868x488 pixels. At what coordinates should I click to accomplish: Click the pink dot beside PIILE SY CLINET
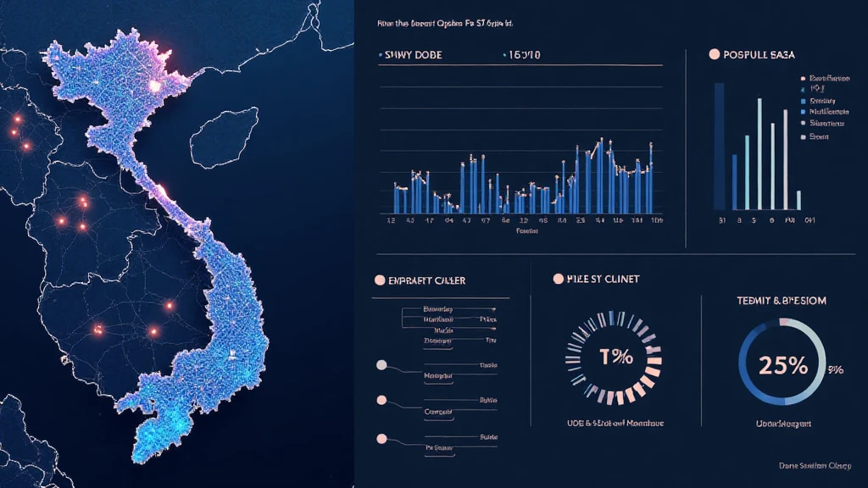[x=558, y=279]
